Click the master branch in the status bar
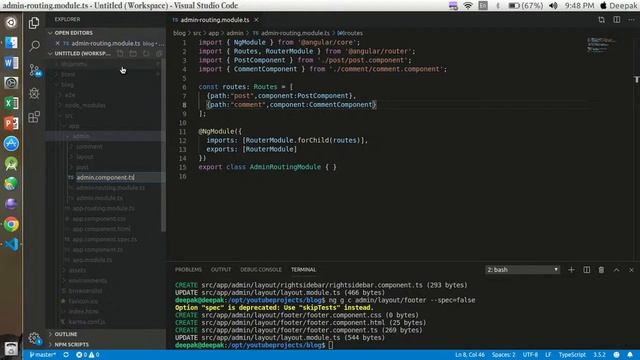This screenshot has height=360, width=640. click(x=43, y=355)
